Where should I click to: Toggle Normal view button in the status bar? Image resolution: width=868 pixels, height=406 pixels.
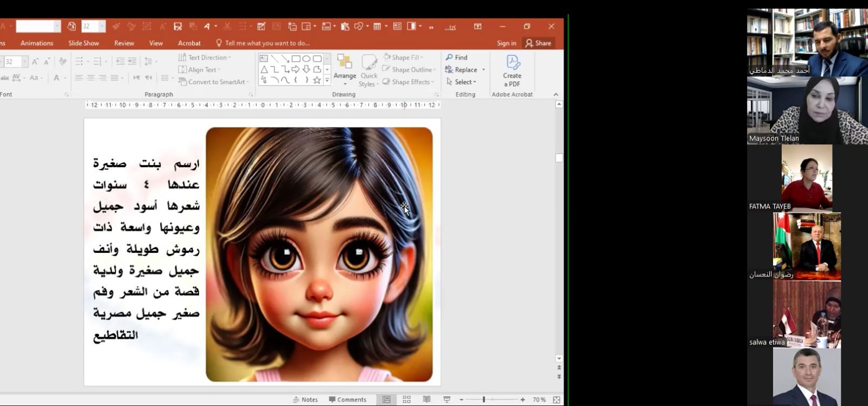[x=386, y=399]
